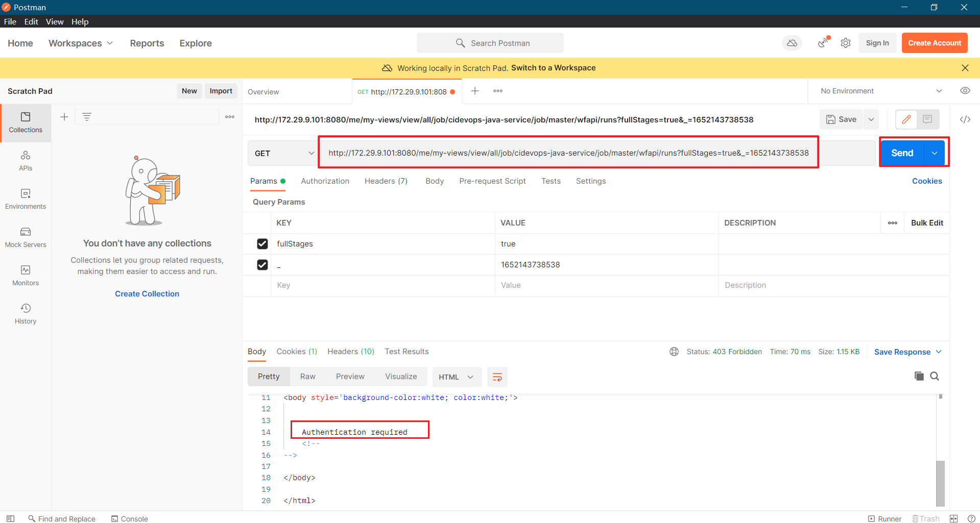The height and width of the screenshot is (523, 980).
Task: Open the Pre-request Script tab
Action: pyautogui.click(x=492, y=181)
